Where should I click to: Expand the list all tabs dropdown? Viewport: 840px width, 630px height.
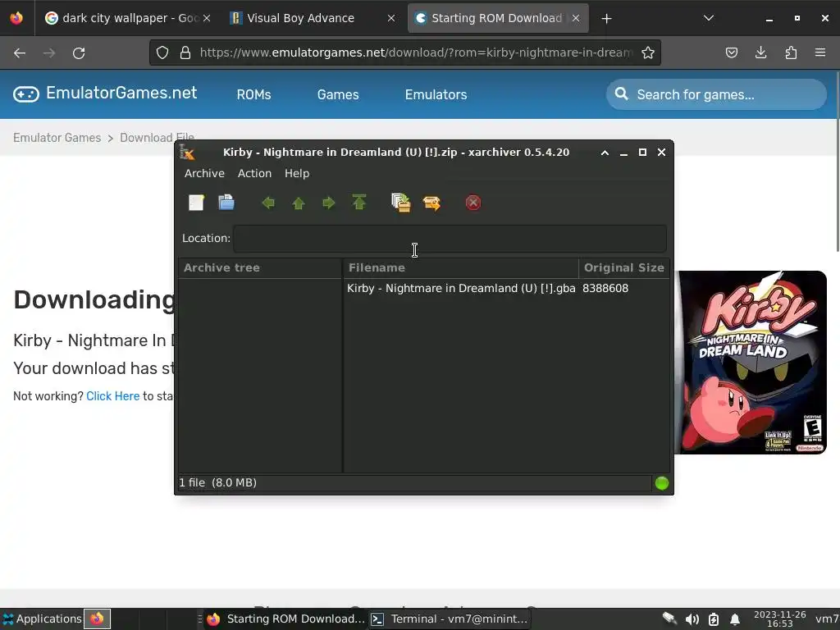pyautogui.click(x=709, y=18)
